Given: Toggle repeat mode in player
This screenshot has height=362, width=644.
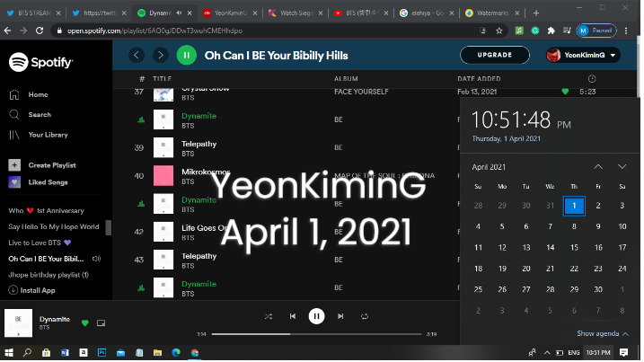Looking at the screenshot, I should [366, 317].
